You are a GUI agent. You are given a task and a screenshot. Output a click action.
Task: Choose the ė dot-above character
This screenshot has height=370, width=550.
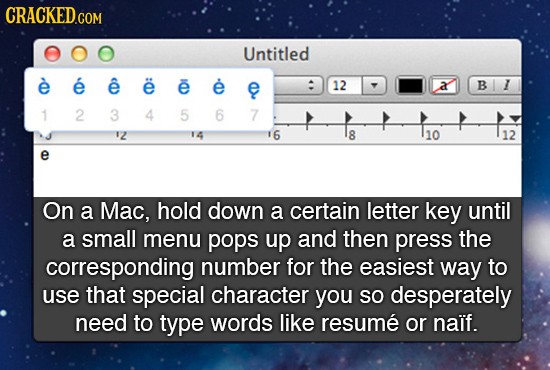tap(219, 86)
